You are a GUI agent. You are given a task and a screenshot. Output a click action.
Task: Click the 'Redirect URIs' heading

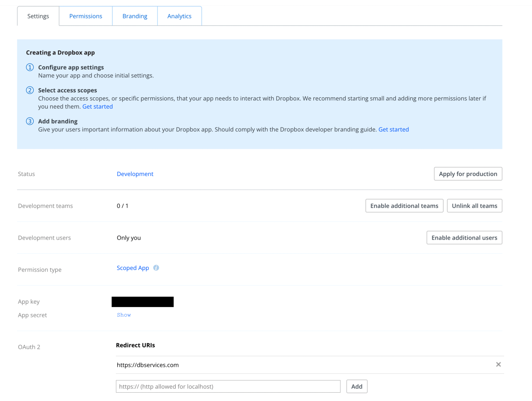coord(135,345)
